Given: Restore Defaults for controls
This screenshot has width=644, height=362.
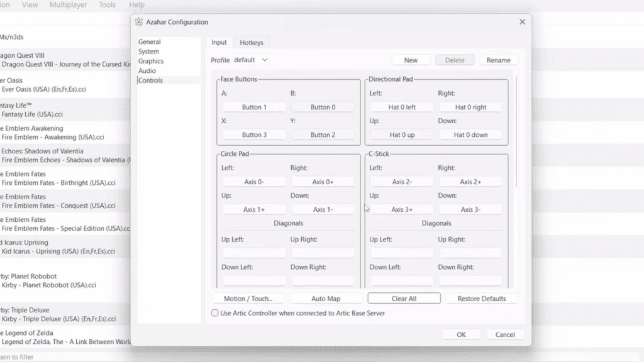Looking at the screenshot, I should [482, 299].
